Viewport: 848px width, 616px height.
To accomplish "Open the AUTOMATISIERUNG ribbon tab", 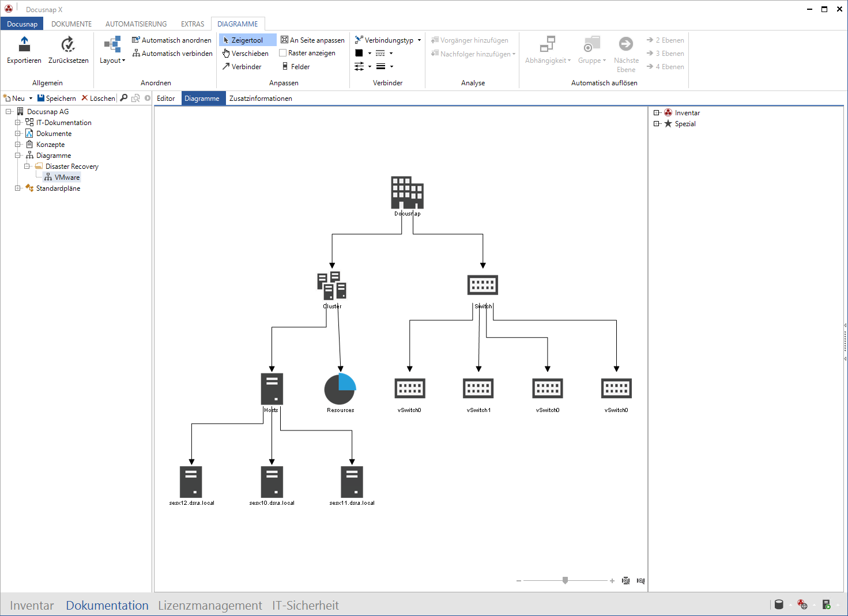I will [136, 24].
